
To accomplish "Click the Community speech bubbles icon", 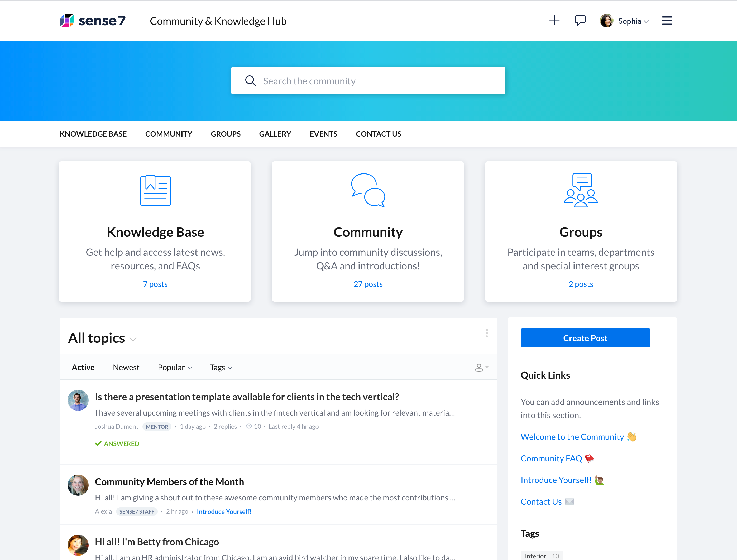I will (368, 190).
